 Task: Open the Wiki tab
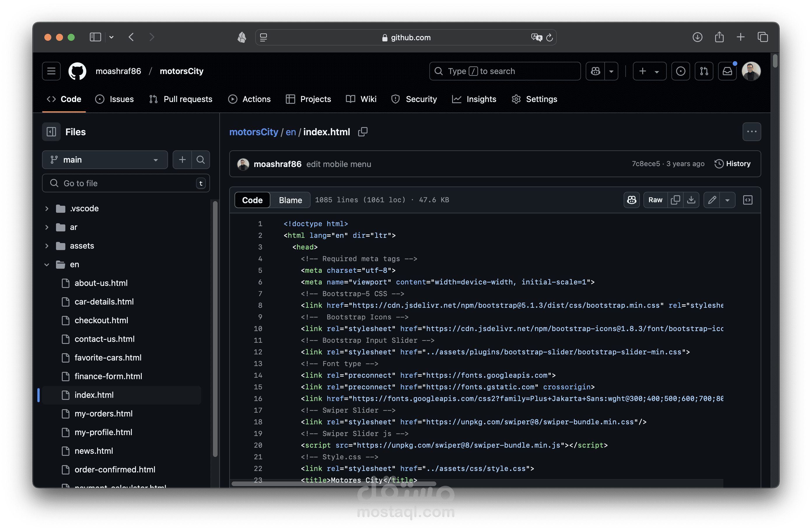361,99
